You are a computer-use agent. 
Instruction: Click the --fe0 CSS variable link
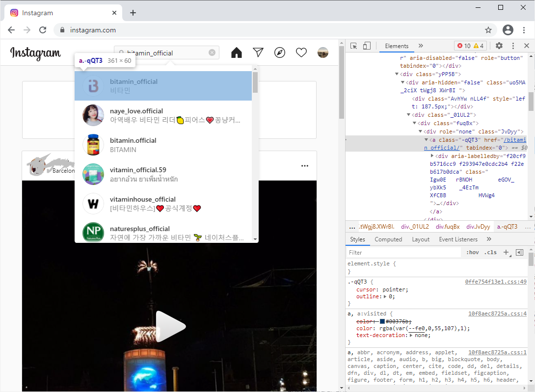(x=416, y=329)
